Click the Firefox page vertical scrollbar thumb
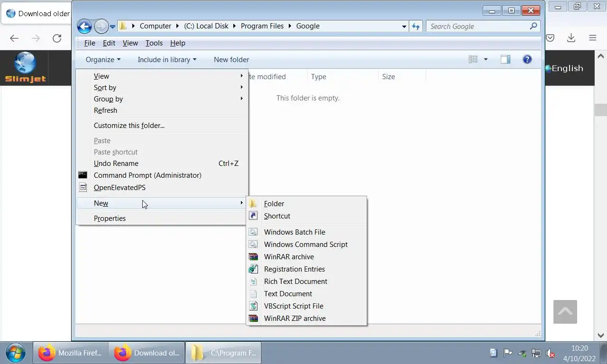This screenshot has height=364, width=607. coord(601,109)
